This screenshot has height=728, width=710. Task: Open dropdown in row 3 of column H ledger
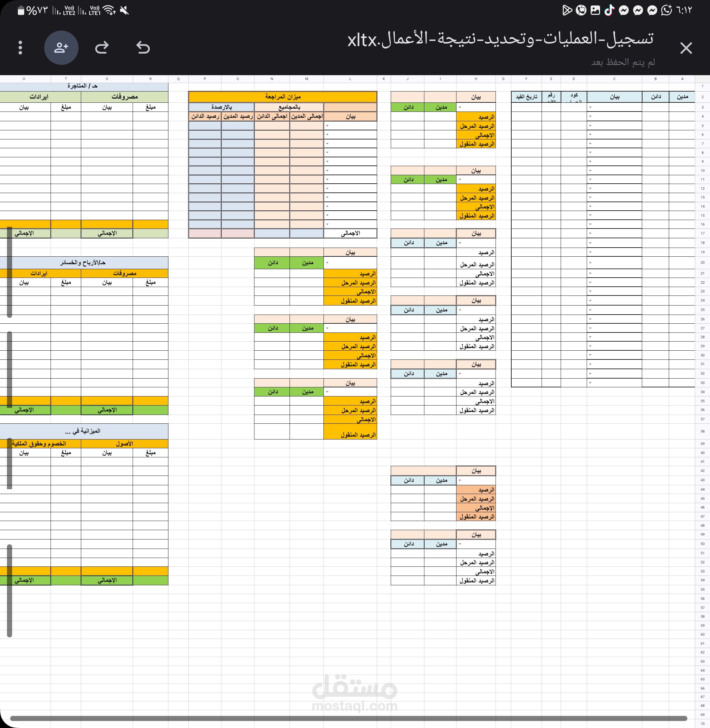(460, 108)
